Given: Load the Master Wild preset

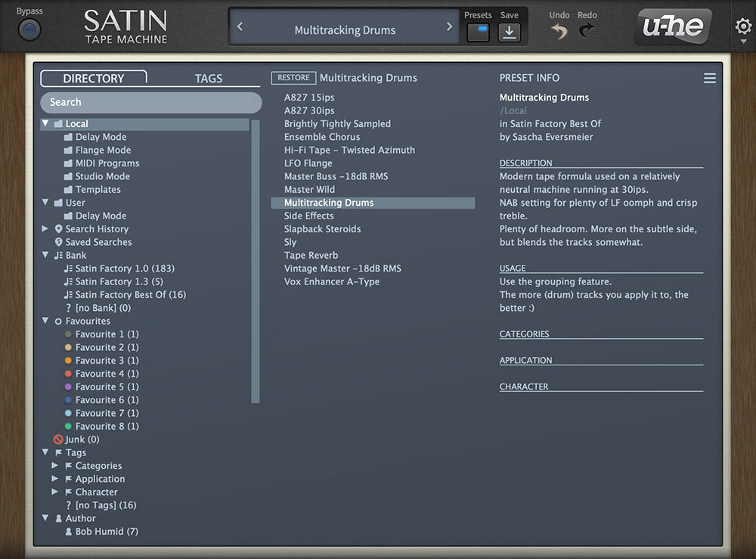Looking at the screenshot, I should pyautogui.click(x=309, y=190).
